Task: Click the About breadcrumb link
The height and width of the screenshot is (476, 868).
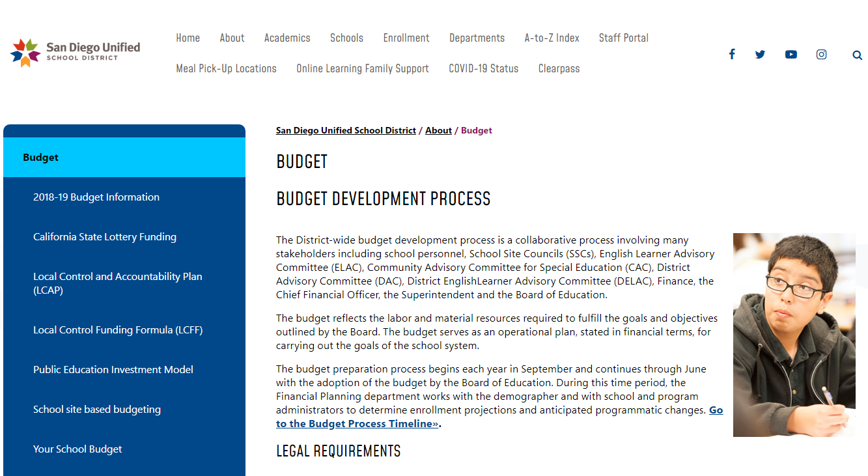Action: [x=438, y=130]
